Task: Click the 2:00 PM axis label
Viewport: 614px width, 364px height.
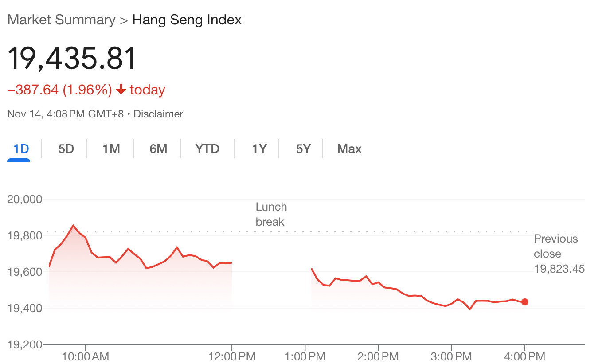Action: pyautogui.click(x=378, y=356)
